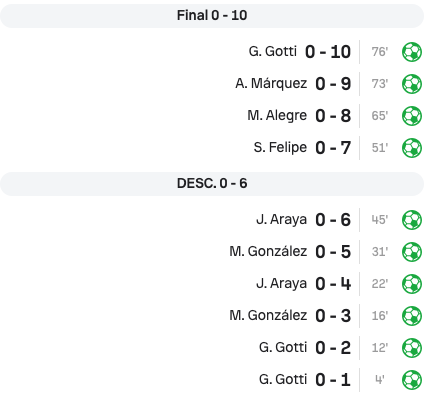Select the DESC. 0 - 6 header
Screen dimensions: 430x401
click(x=212, y=184)
